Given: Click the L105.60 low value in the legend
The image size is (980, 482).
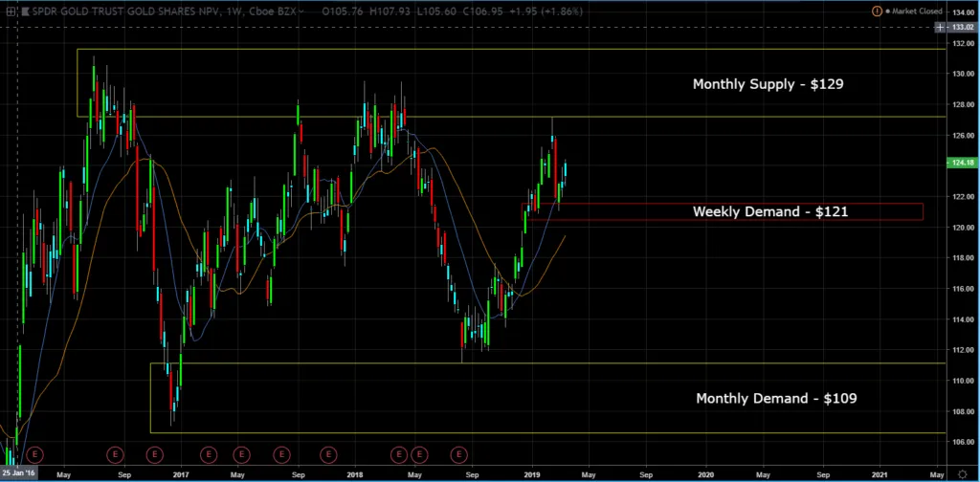Looking at the screenshot, I should (436, 11).
